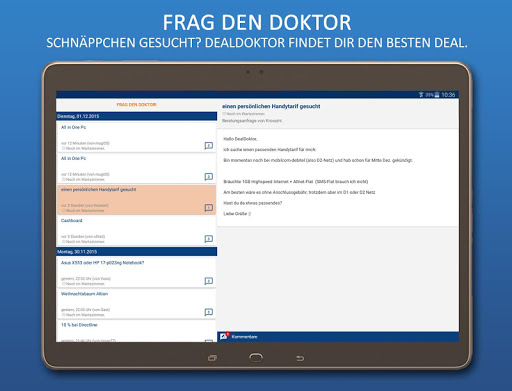The width and height of the screenshot is (512, 391).
Task: Open the Kommentare bar at the bottom
Action: point(338,337)
